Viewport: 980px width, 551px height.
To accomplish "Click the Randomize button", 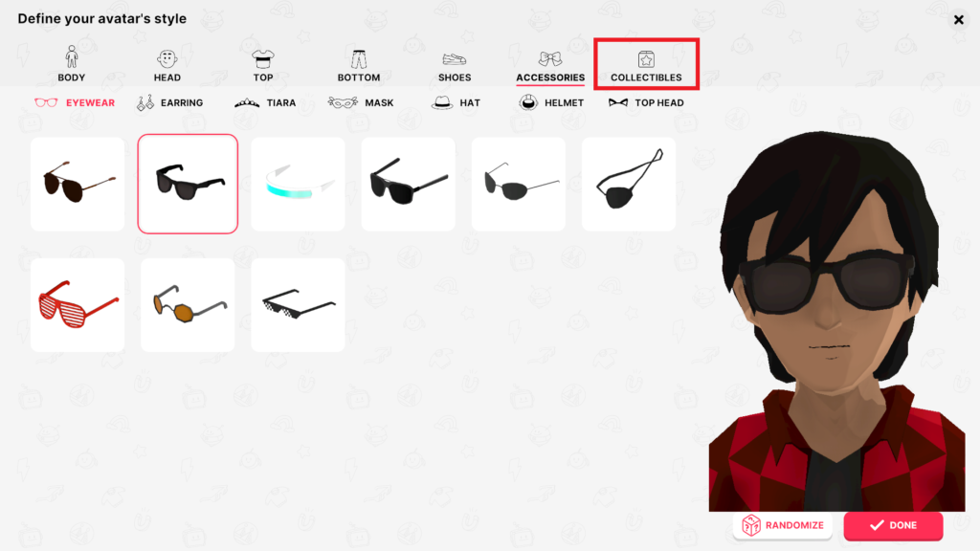I will [x=783, y=525].
